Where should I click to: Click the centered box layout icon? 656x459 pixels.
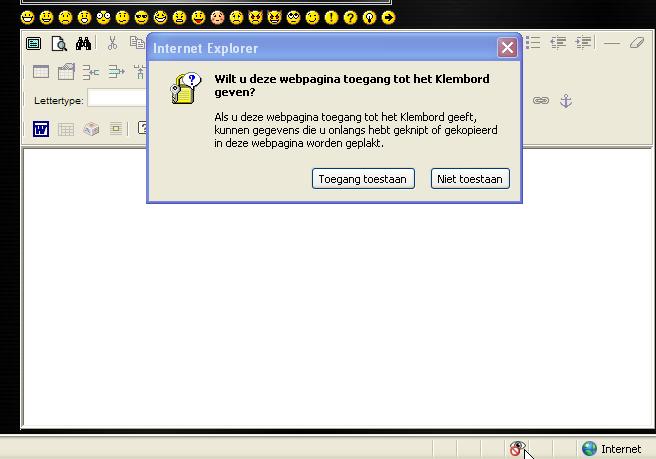pos(116,128)
